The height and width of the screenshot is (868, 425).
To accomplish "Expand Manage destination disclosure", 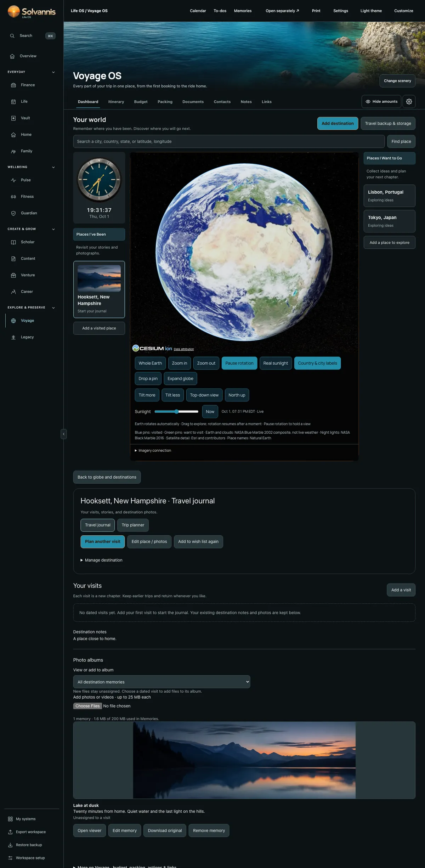I will [x=102, y=560].
